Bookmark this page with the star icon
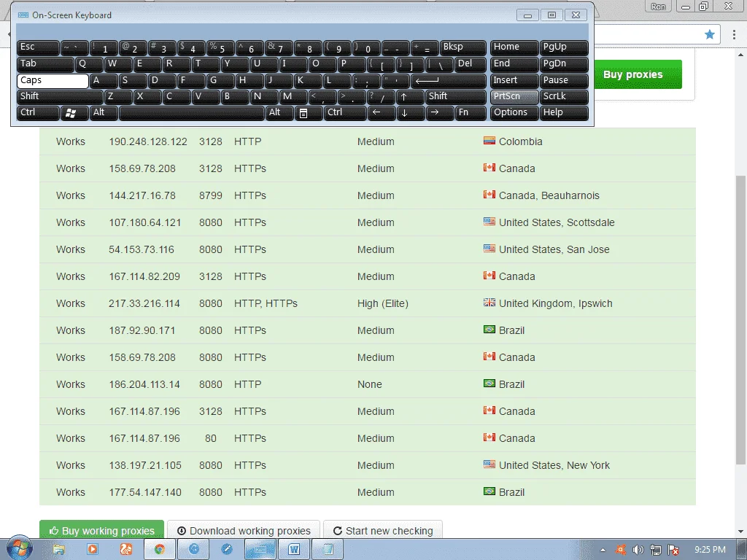Viewport: 747px width, 560px height. click(710, 34)
